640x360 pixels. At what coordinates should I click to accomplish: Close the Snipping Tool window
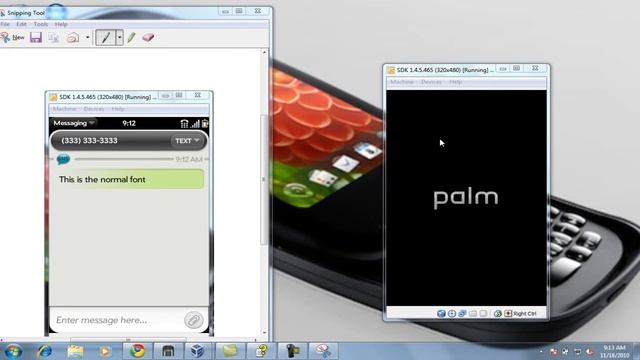click(x=258, y=11)
